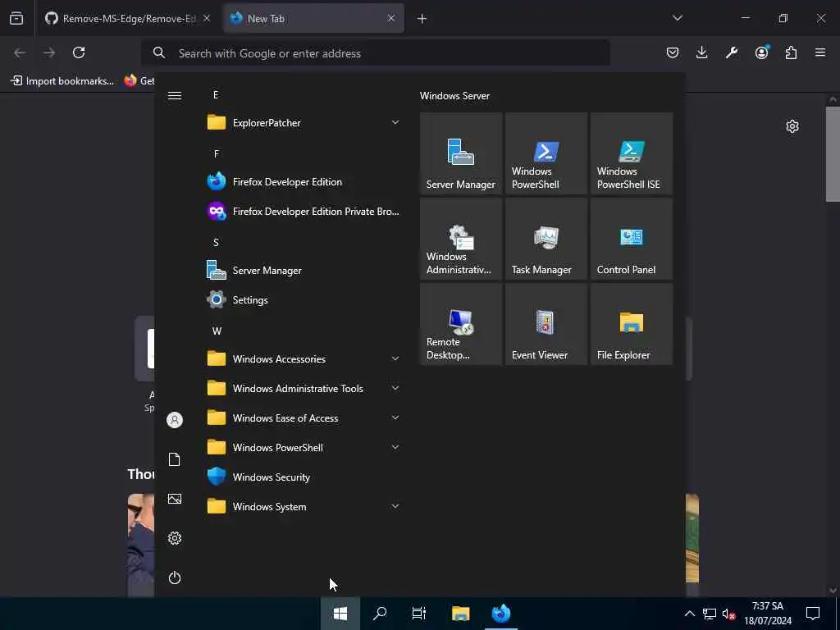Open Firefox Developer Edition Private Browsing
The image size is (840, 630).
click(304, 211)
